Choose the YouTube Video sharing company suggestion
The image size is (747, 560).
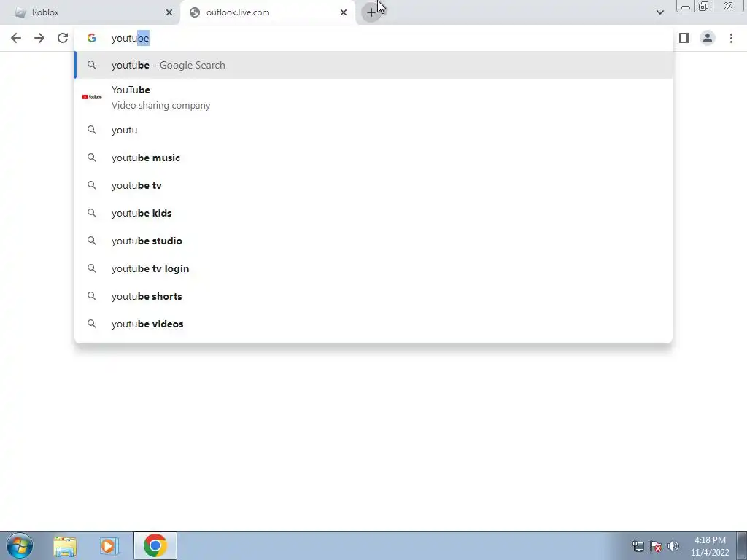click(x=373, y=98)
